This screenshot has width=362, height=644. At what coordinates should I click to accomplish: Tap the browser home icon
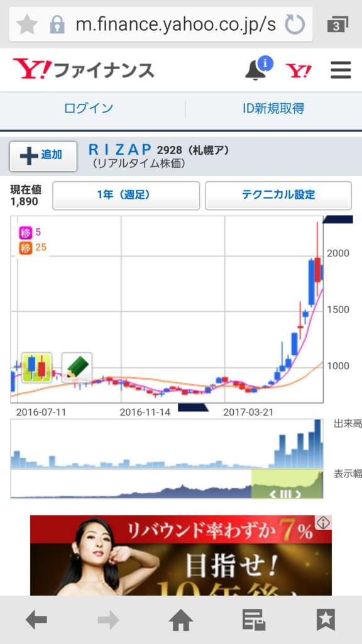point(181,619)
